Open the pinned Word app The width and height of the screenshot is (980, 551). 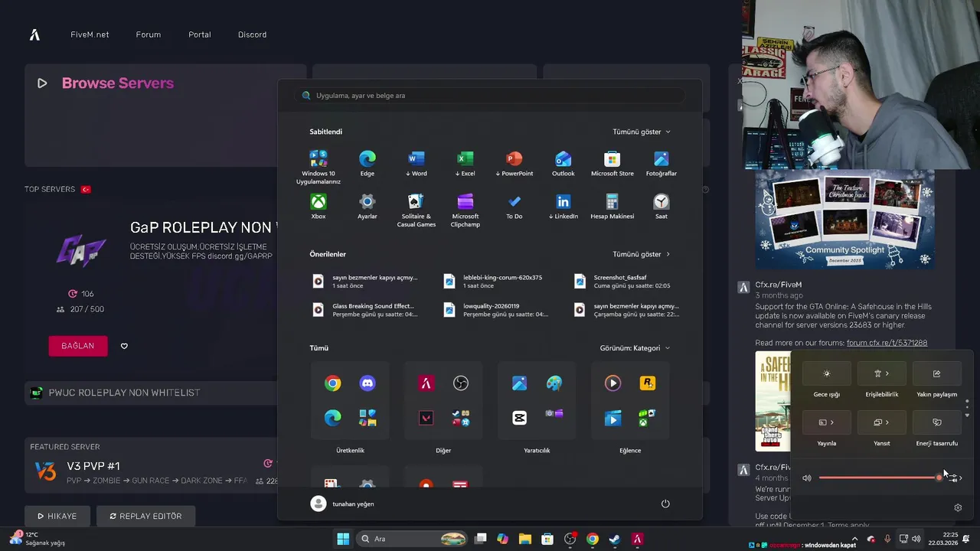tap(416, 164)
